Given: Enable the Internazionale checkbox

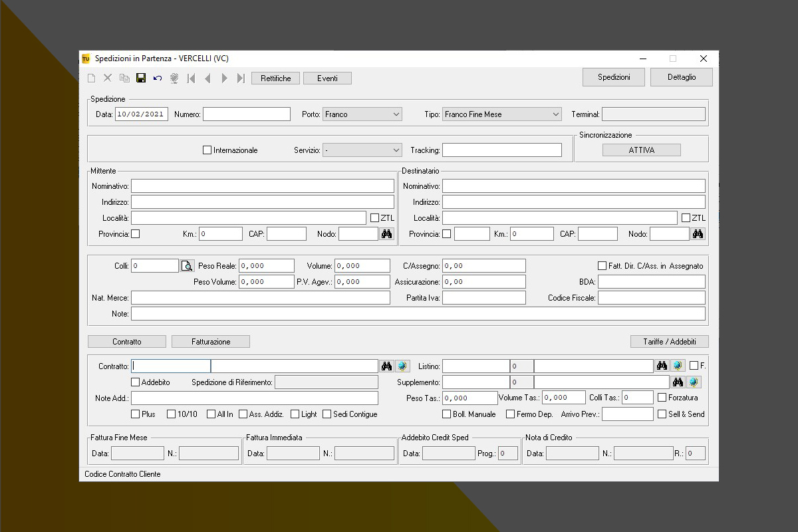Looking at the screenshot, I should click(207, 150).
